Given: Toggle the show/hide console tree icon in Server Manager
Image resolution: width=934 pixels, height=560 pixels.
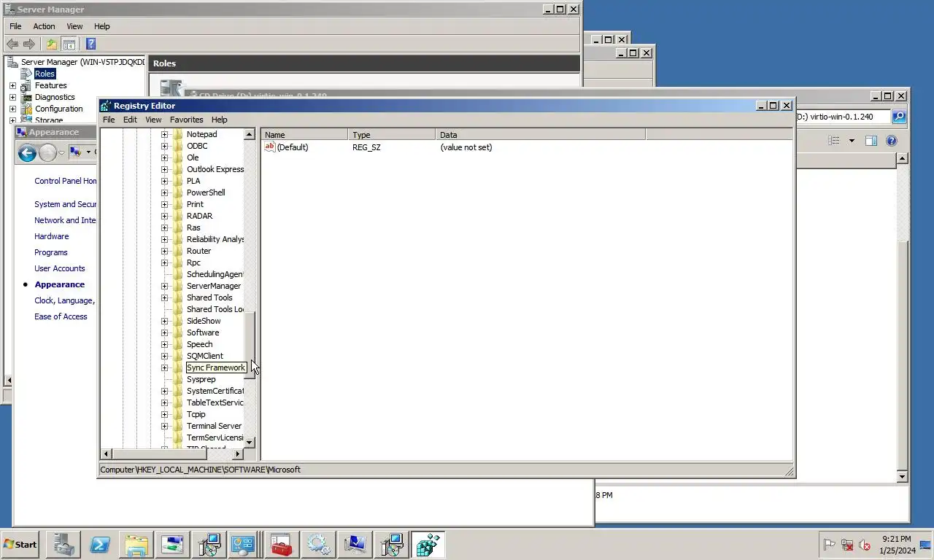Looking at the screenshot, I should pyautogui.click(x=69, y=44).
